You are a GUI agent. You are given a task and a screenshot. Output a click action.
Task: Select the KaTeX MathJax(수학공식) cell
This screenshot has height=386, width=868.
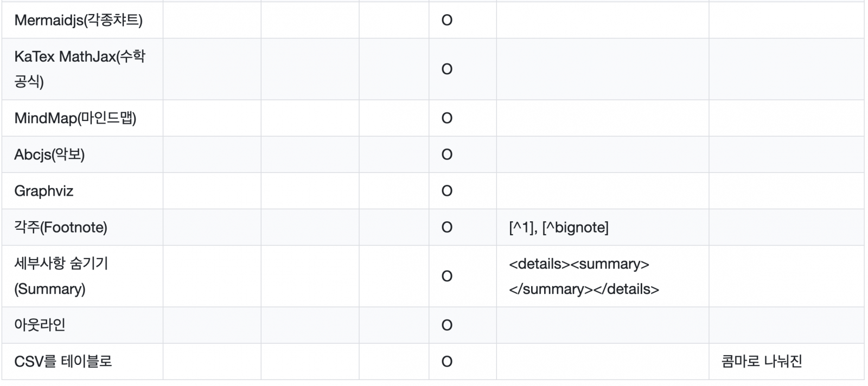(x=80, y=69)
